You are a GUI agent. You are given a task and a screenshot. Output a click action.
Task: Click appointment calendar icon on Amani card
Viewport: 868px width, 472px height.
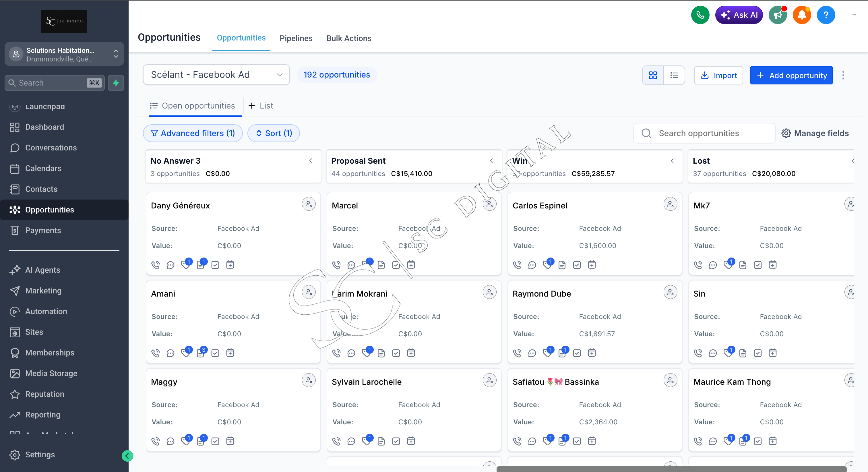coord(230,353)
